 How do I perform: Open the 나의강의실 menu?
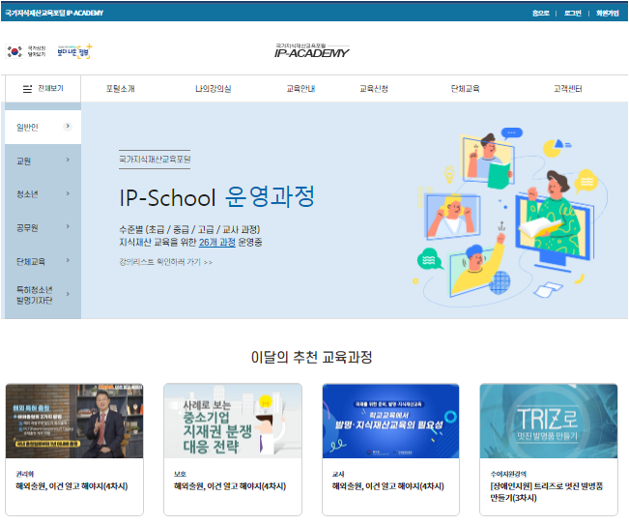(x=213, y=89)
